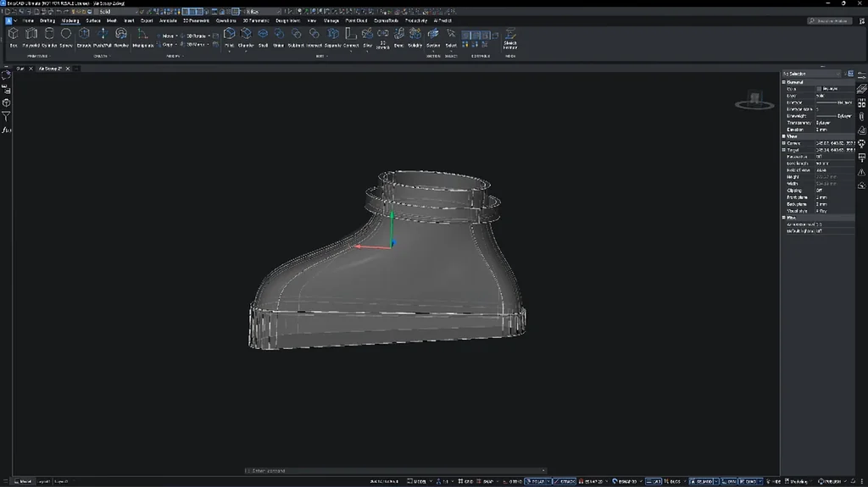Click the Intersect boolean tool

click(x=314, y=37)
